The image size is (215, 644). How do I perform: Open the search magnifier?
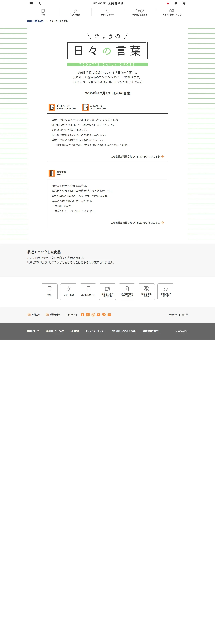point(39,4)
